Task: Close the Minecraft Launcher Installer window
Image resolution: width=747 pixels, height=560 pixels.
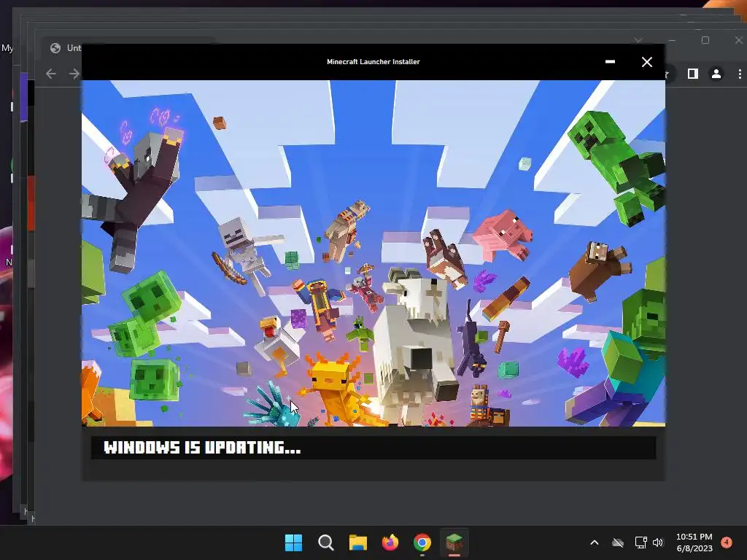Action: [x=647, y=62]
